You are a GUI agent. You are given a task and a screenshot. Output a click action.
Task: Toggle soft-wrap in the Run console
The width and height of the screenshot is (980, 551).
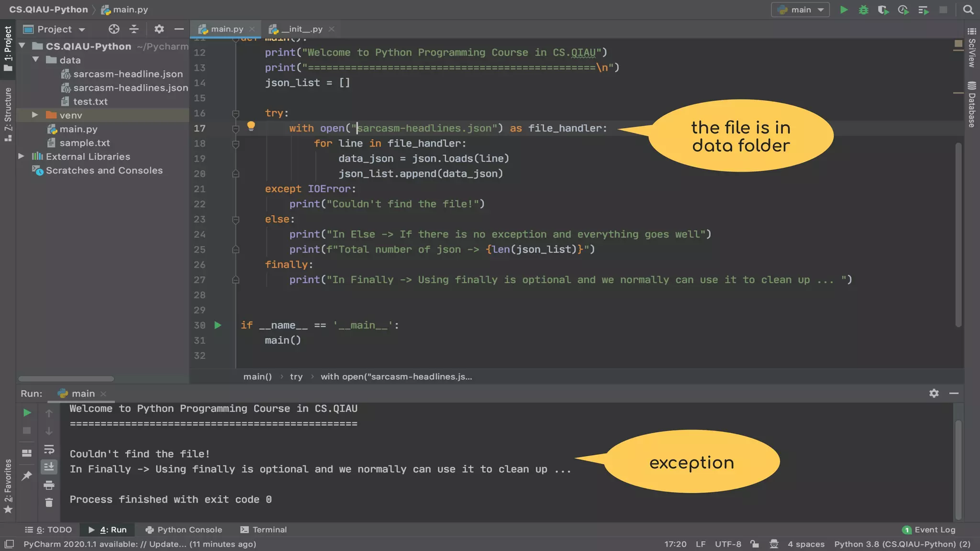49,450
